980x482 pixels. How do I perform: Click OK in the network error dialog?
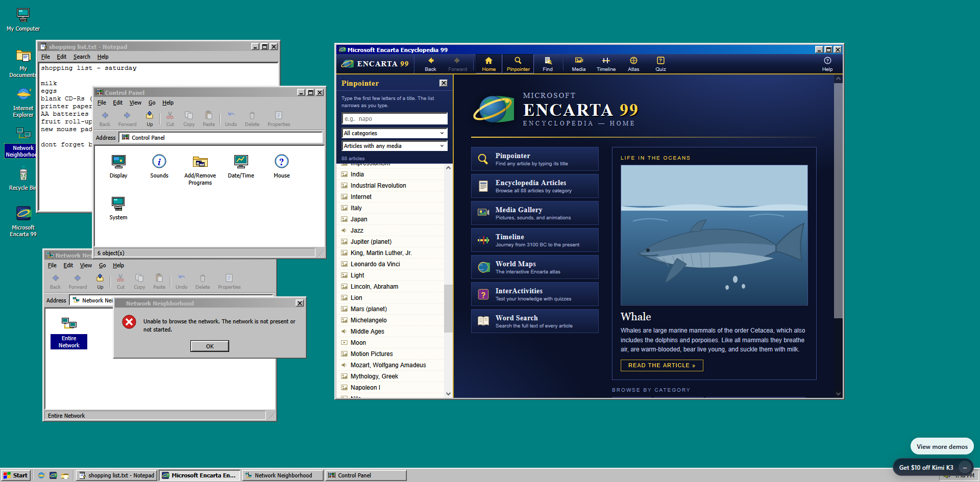(x=210, y=346)
